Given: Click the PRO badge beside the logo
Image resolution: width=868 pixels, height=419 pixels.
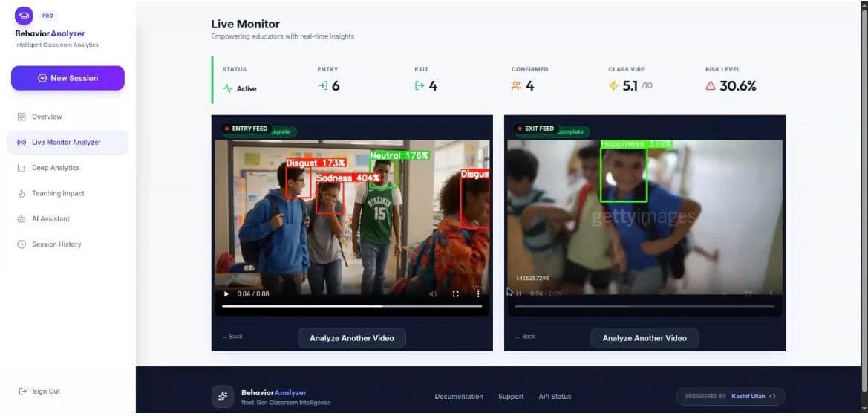Looking at the screenshot, I should (x=48, y=16).
